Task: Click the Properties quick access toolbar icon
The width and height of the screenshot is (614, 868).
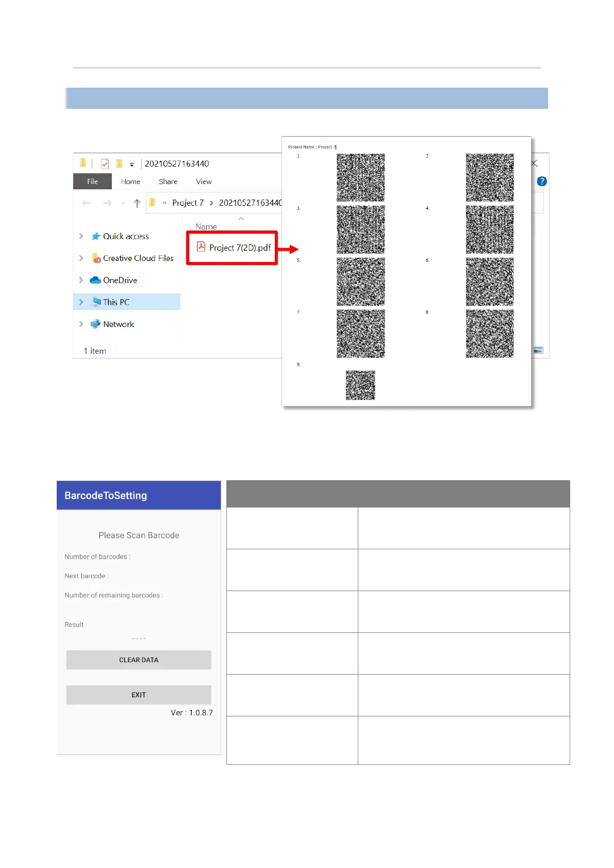Action: click(x=105, y=163)
